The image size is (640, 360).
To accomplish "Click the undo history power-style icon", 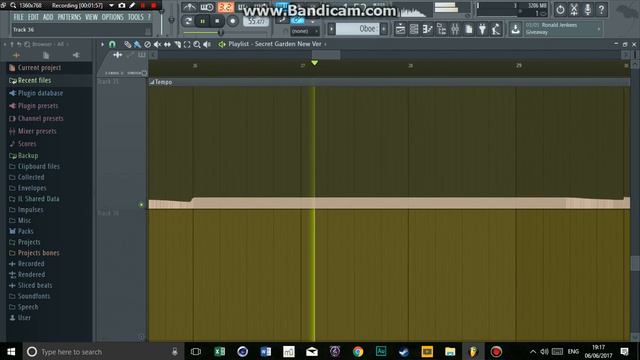I will [x=560, y=9].
